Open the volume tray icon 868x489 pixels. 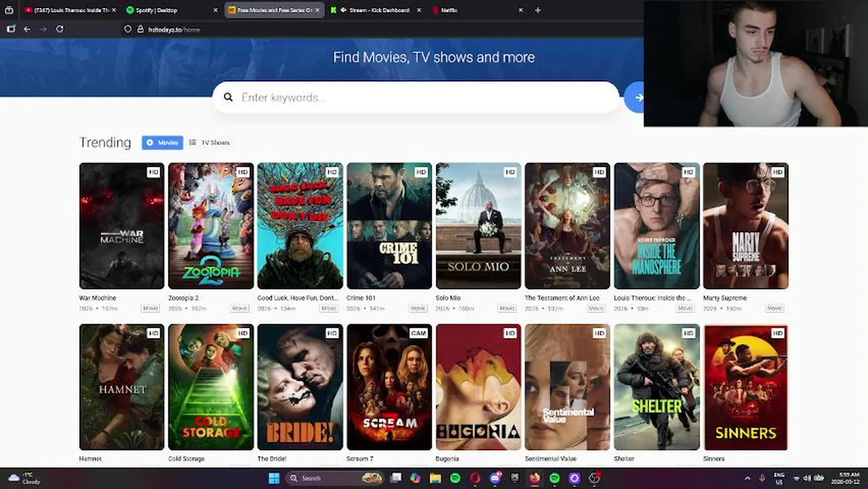[x=807, y=479]
